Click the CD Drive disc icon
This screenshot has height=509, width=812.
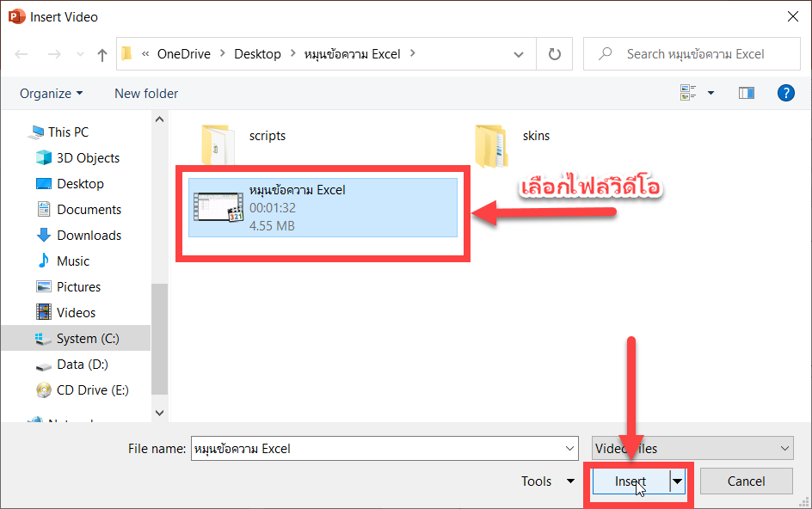(x=44, y=389)
